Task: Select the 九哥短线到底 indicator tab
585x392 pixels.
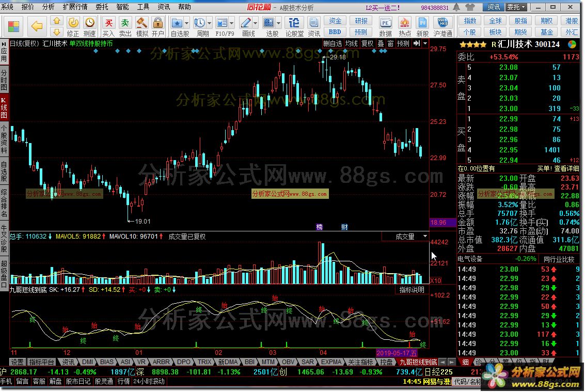Action: tap(418, 362)
